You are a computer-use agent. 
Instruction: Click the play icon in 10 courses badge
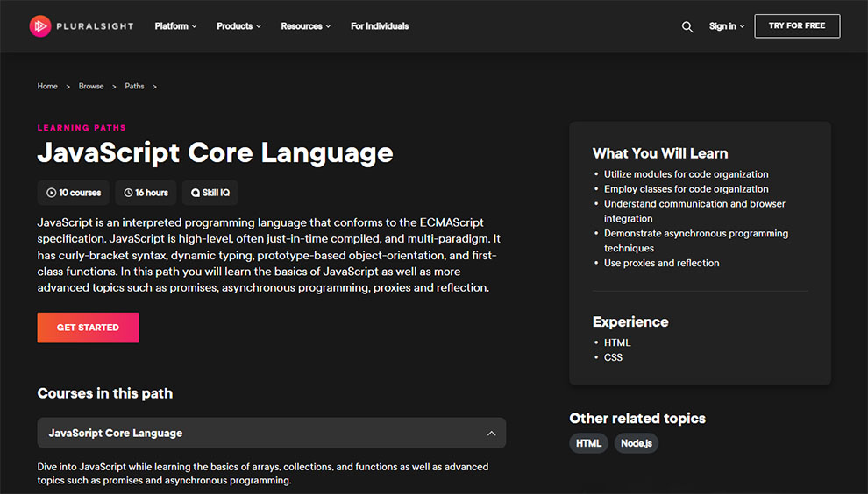[52, 193]
